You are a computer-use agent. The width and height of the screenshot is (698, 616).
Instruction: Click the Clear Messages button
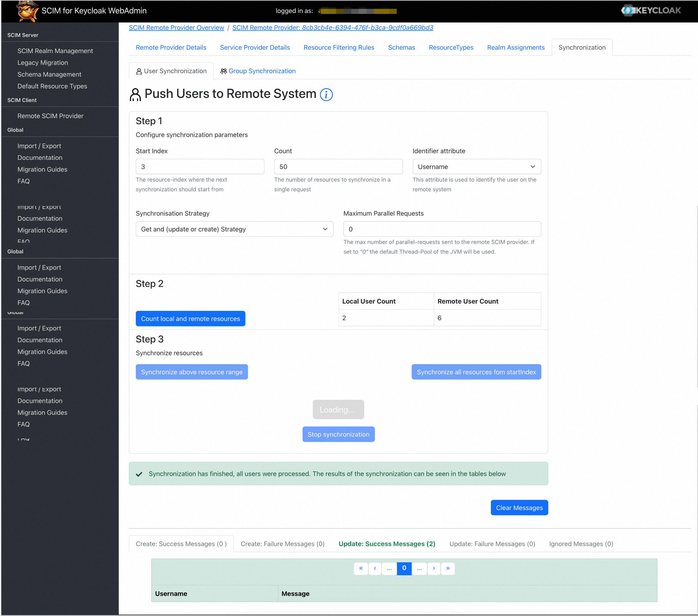(x=519, y=508)
